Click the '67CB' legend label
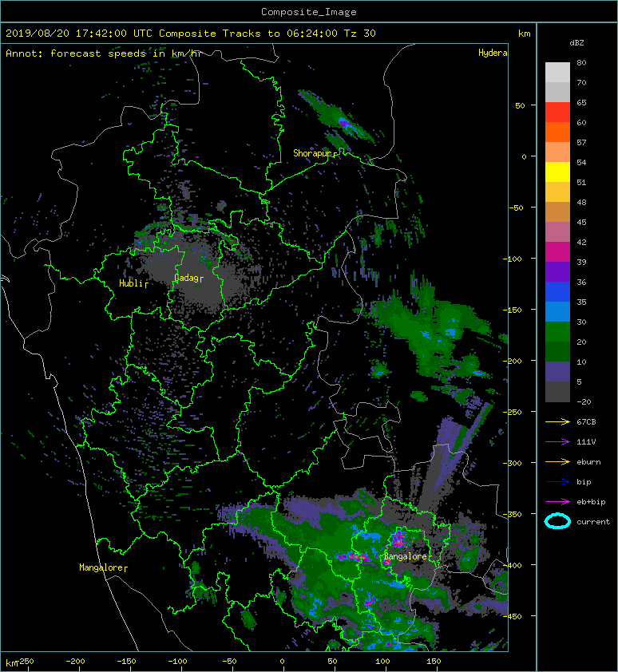 [x=586, y=421]
